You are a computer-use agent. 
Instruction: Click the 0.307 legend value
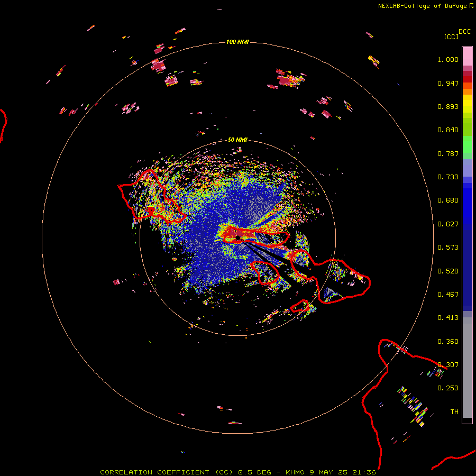click(448, 365)
